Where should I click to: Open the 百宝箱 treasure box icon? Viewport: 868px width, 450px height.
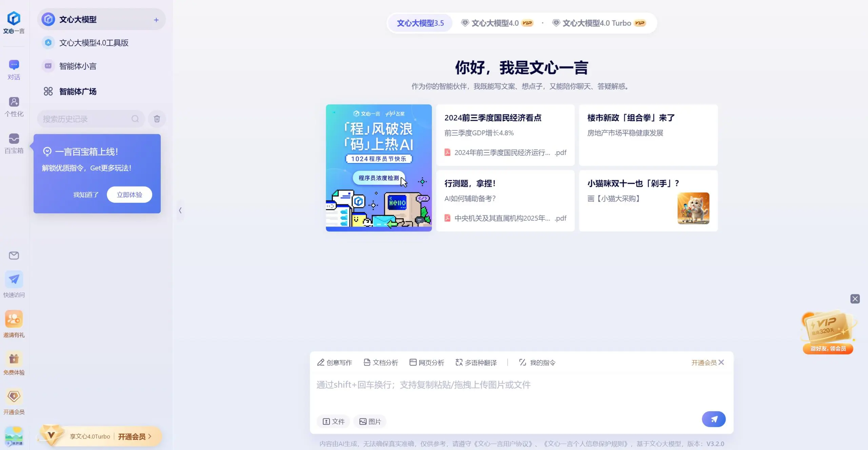(x=14, y=143)
